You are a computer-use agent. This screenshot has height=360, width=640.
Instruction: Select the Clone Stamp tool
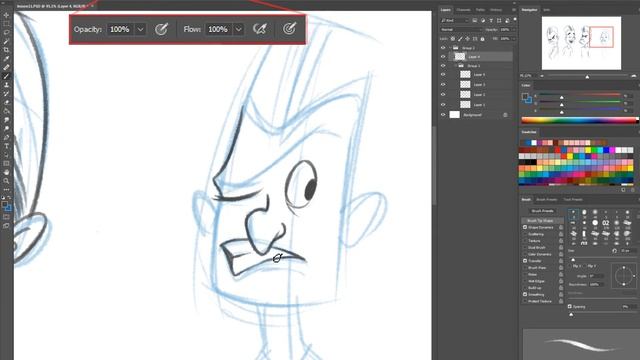(x=6, y=85)
